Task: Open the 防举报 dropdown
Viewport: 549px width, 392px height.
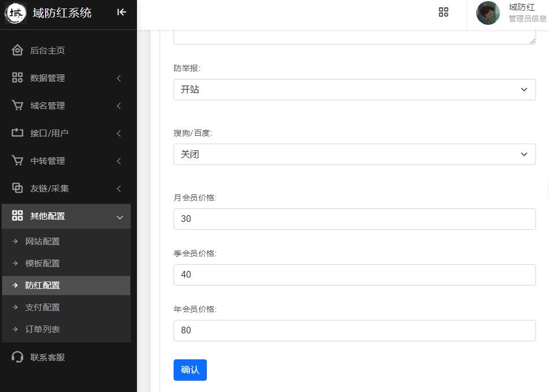Action: click(x=354, y=90)
